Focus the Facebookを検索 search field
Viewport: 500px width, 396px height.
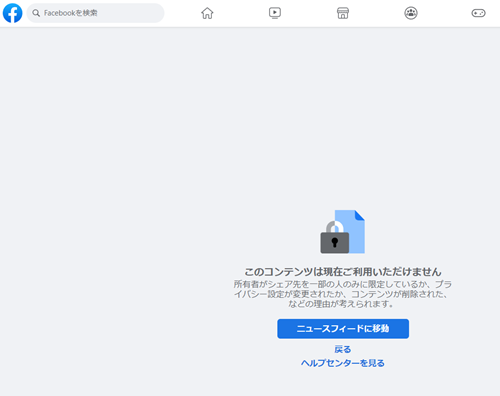click(95, 13)
